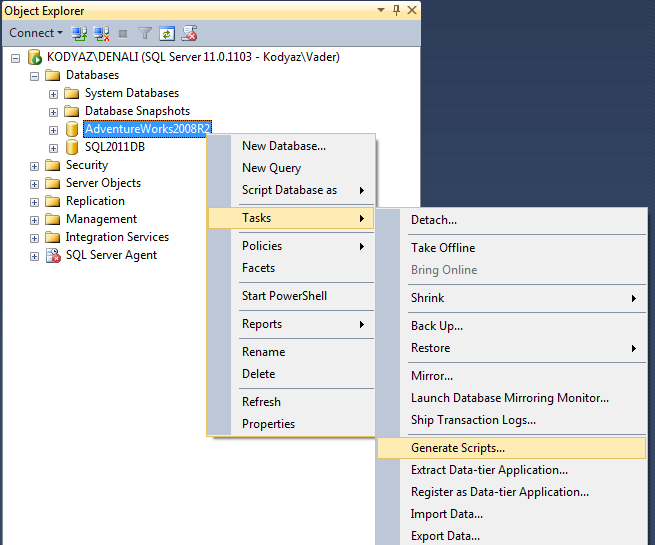655x545 pixels.
Task: Expand the Replication node
Action: tap(34, 202)
